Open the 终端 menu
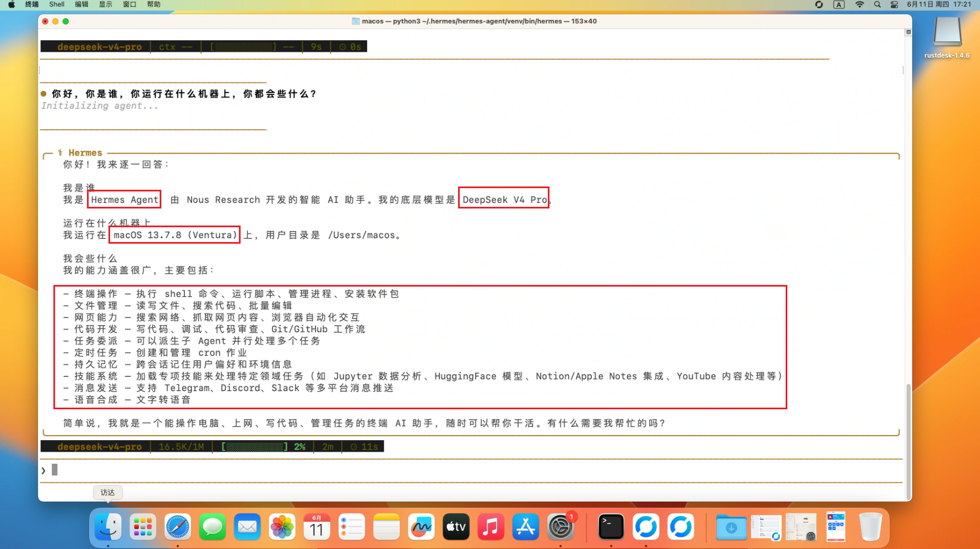 tap(32, 4)
